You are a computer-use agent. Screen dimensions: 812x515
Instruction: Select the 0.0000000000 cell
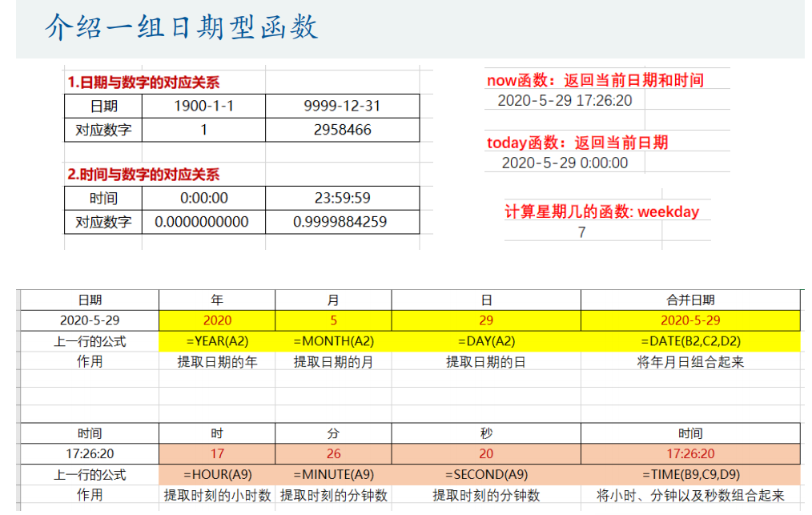[x=202, y=222]
